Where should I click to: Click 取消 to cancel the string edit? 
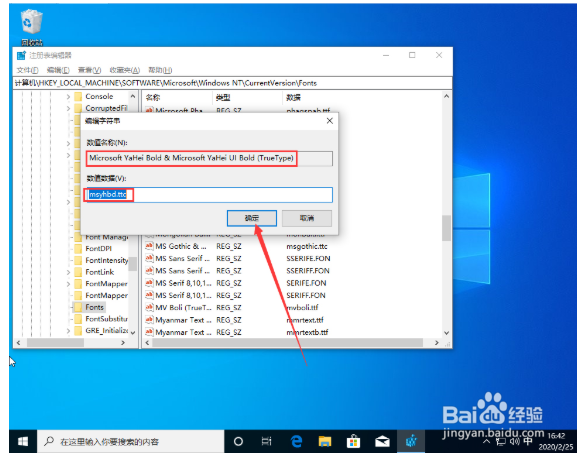pyautogui.click(x=307, y=218)
